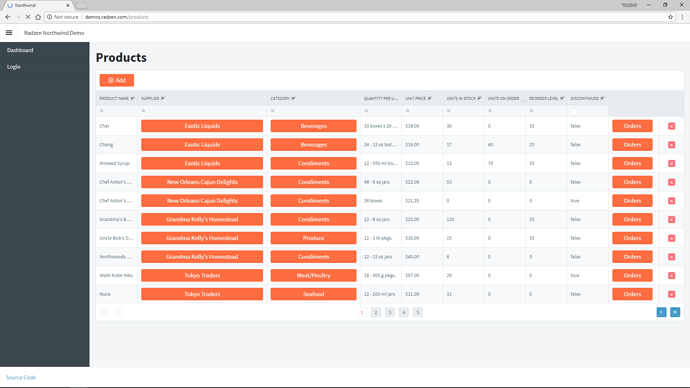This screenshot has height=388, width=690.
Task: Open the hamburger navigation menu
Action: [x=9, y=33]
